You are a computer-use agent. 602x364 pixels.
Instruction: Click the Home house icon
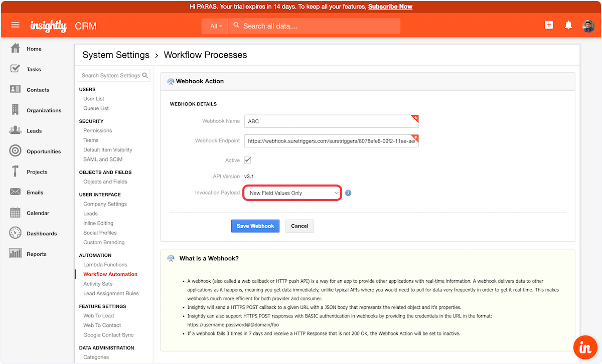[16, 49]
